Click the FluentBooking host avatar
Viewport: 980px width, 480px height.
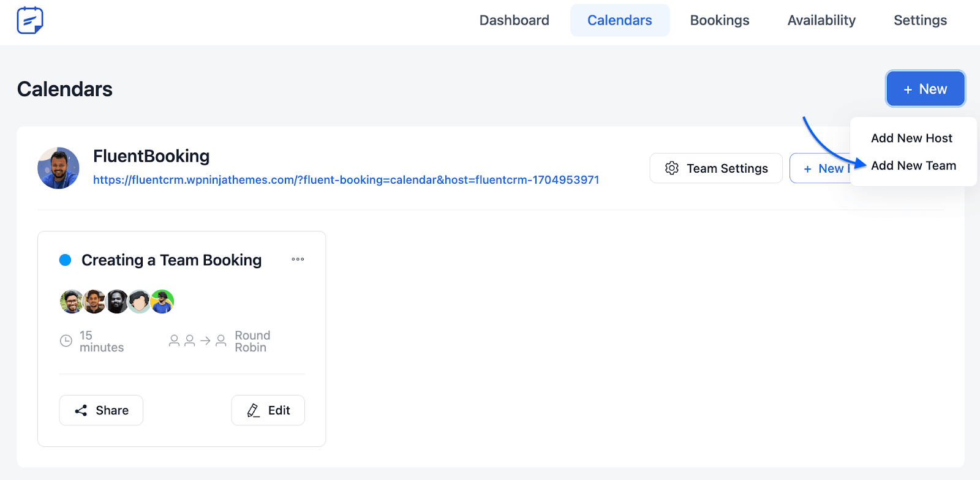pyautogui.click(x=58, y=168)
